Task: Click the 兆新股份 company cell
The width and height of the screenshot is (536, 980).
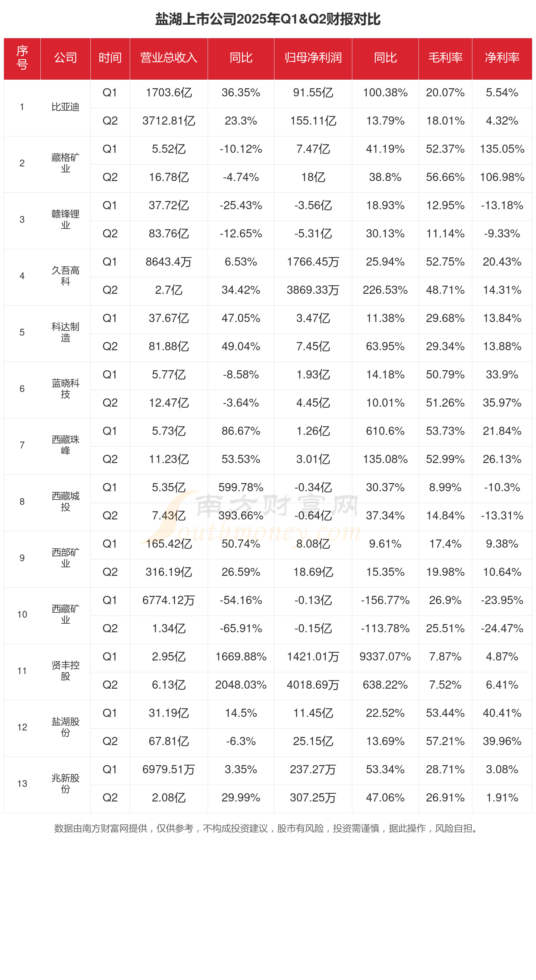Action: point(65,783)
